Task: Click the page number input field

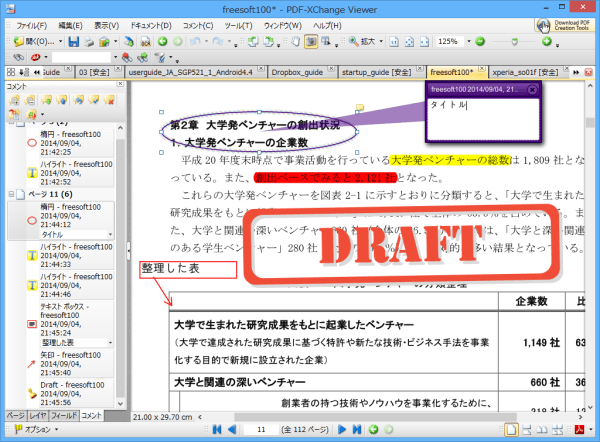Action: (x=267, y=429)
